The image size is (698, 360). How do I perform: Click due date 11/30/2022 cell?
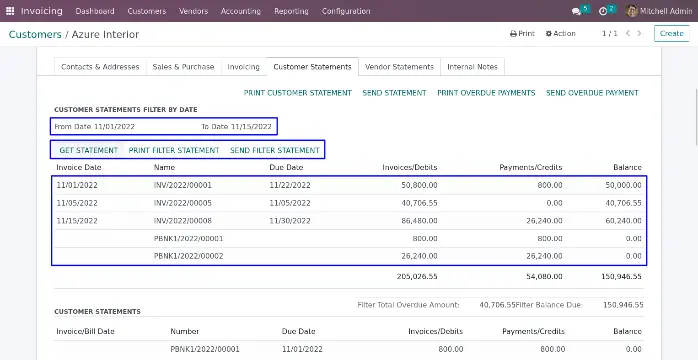click(x=290, y=221)
